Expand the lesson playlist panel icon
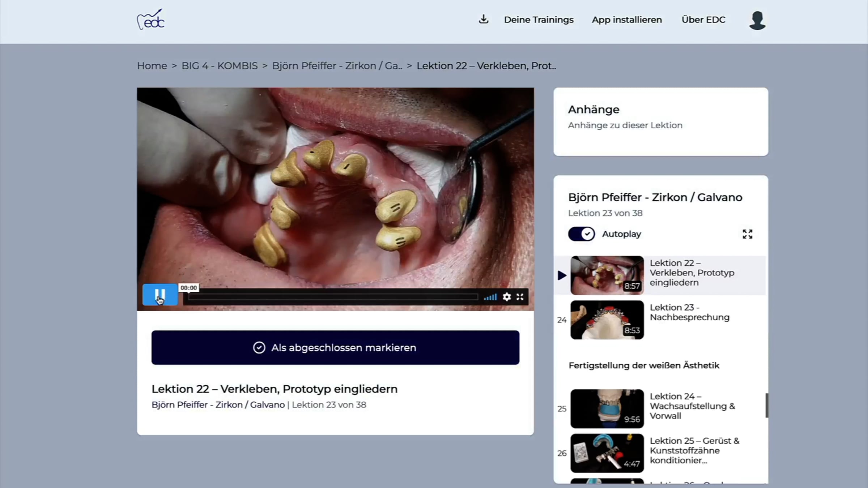The image size is (868, 488). pyautogui.click(x=747, y=234)
